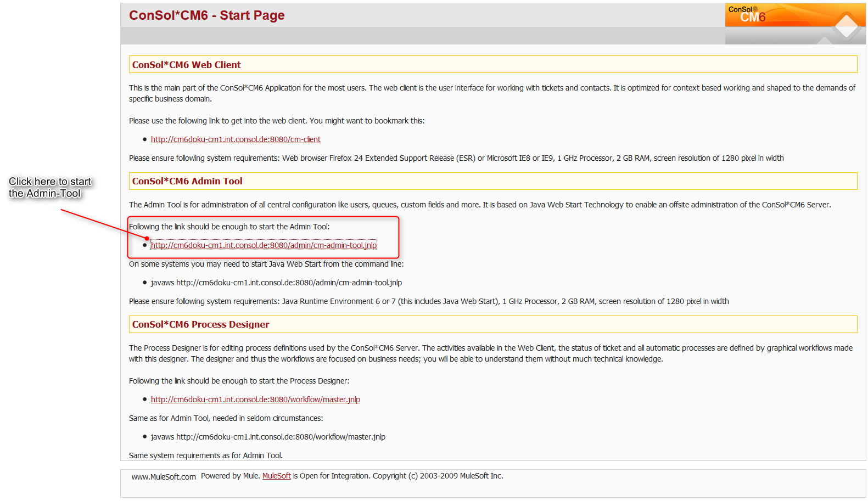The image size is (868, 501).
Task: Click the Java Runtime Environment requirements line
Action: point(429,301)
